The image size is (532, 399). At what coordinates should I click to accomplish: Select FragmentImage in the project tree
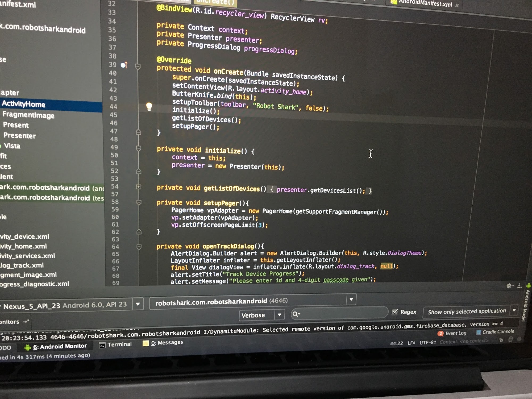coord(28,115)
